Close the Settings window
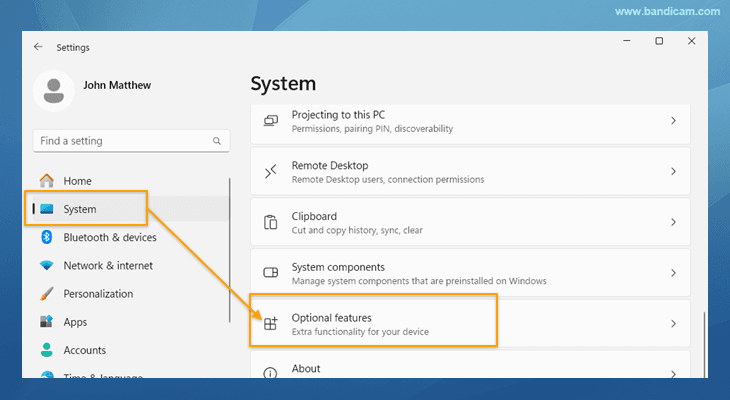730x400 pixels. tap(691, 41)
